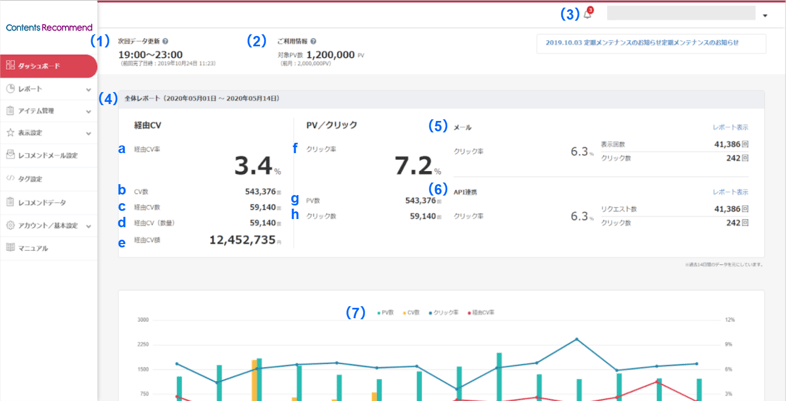This screenshot has width=786, height=401.
Task: Click the 41,386 表示回数 value
Action: [x=728, y=144]
